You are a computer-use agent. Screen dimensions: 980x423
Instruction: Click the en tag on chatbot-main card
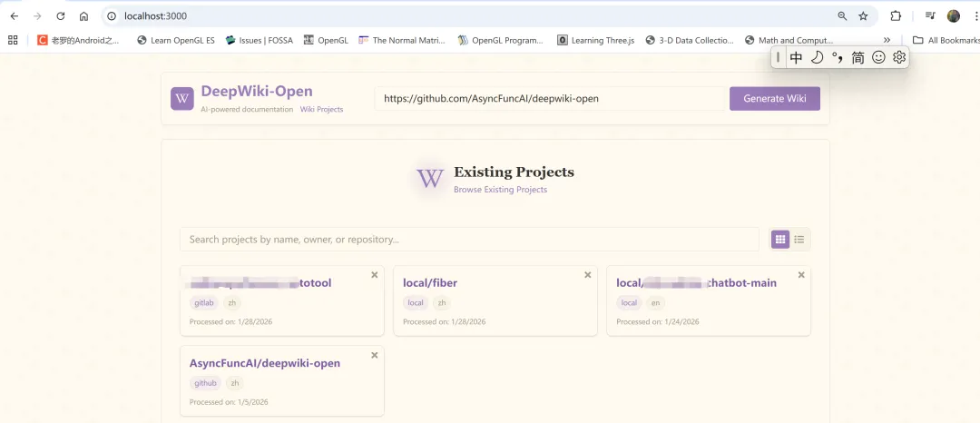coord(655,303)
